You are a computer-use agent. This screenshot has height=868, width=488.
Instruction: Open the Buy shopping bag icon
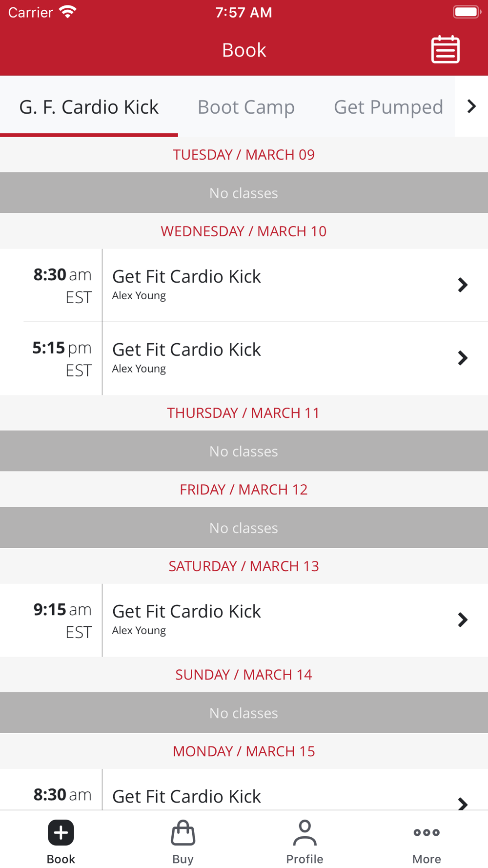(x=183, y=832)
